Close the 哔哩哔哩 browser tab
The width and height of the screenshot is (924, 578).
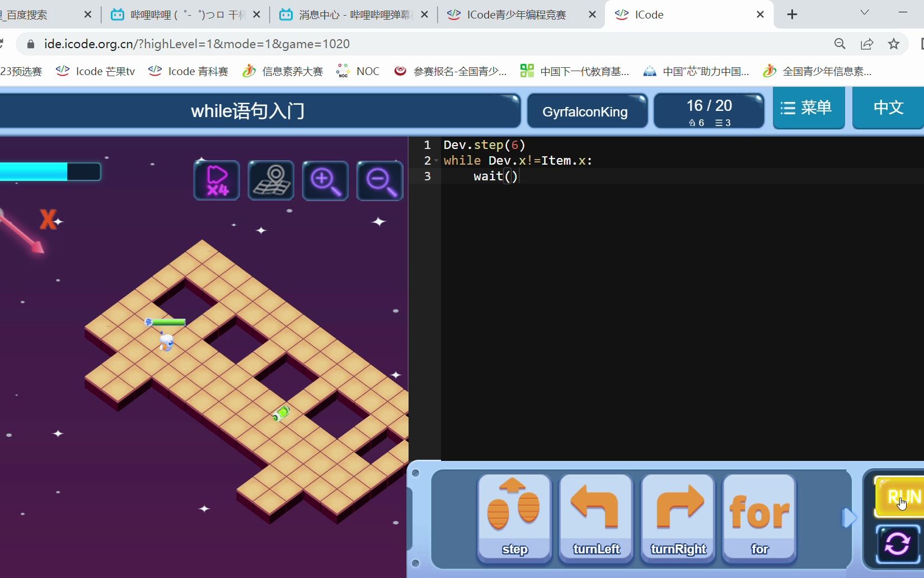[x=256, y=15]
